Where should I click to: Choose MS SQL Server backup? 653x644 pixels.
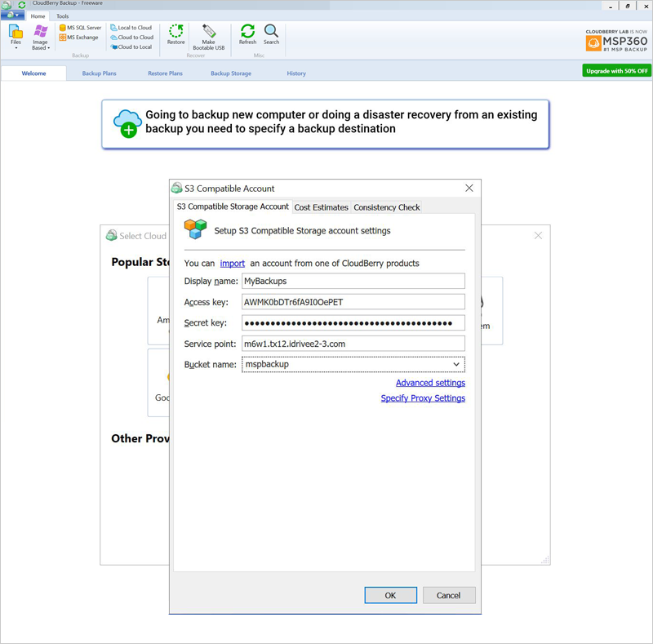click(80, 28)
